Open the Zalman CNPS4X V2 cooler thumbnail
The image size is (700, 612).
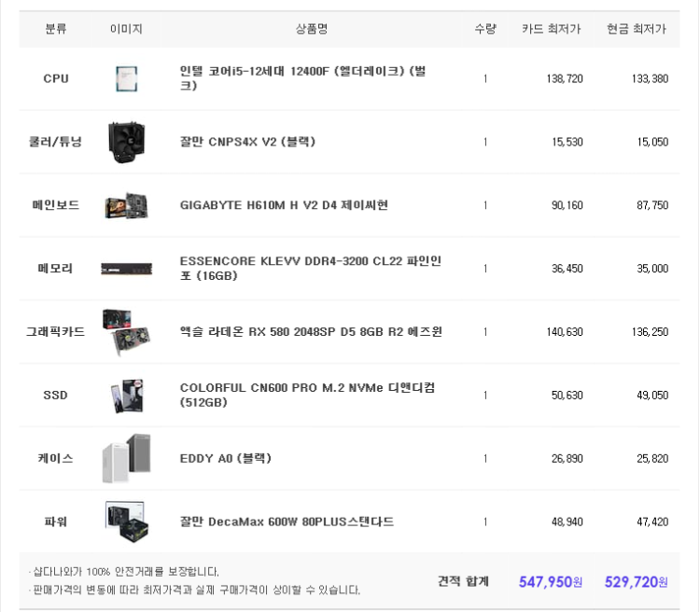click(x=126, y=142)
